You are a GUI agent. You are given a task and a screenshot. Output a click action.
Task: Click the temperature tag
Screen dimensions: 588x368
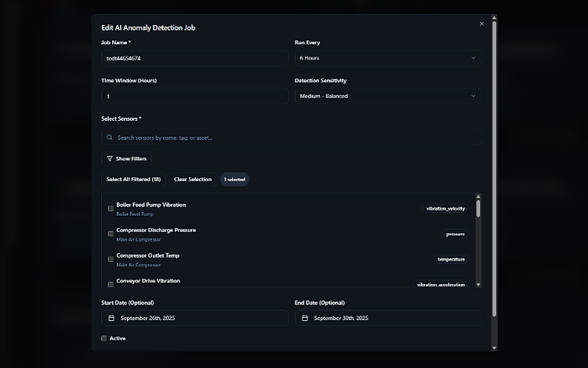coord(451,259)
